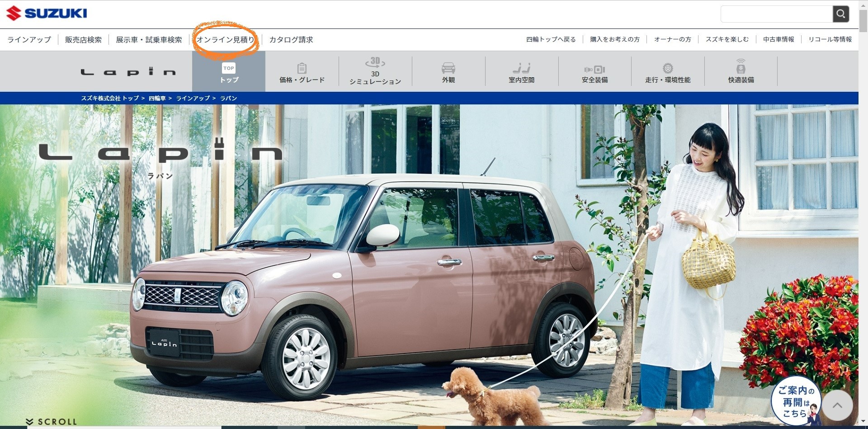
Task: Open the 走行・環境性能 tab
Action: [x=668, y=71]
